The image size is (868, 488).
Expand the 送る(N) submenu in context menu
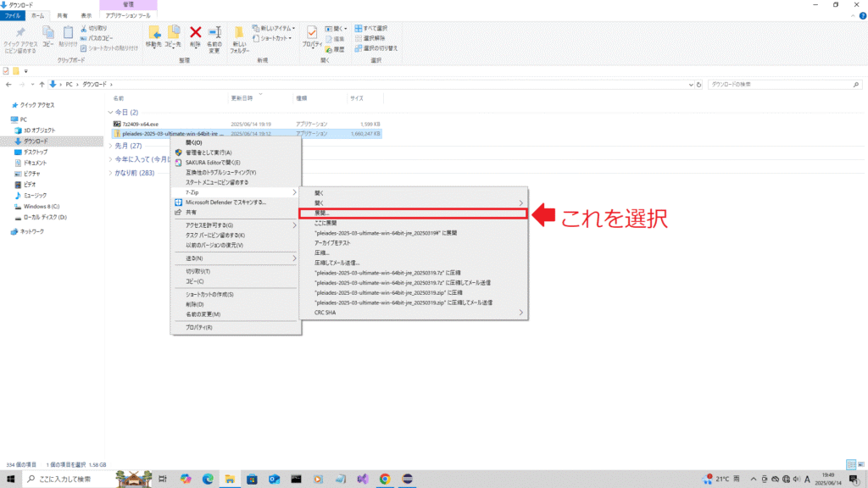pyautogui.click(x=236, y=258)
